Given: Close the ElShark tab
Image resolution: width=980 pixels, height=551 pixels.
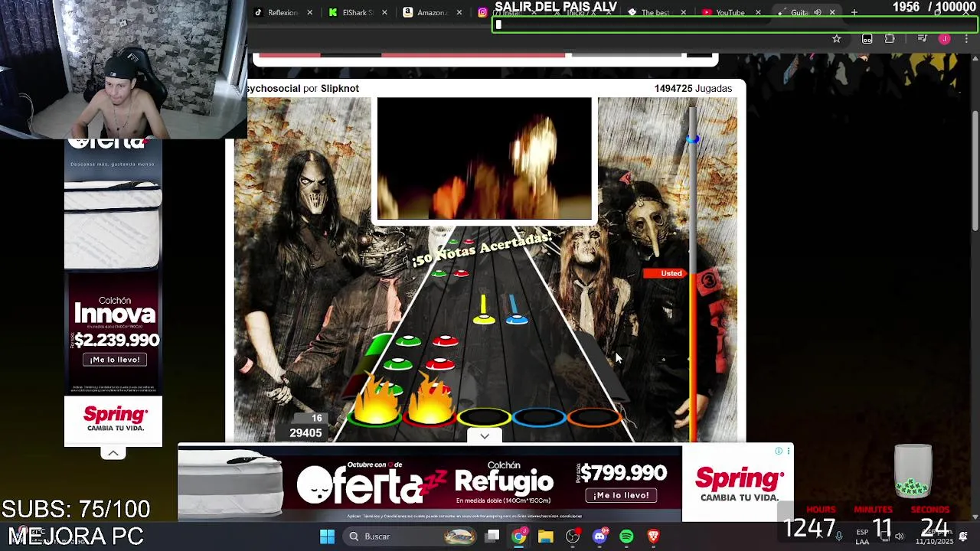Looking at the screenshot, I should tap(384, 12).
